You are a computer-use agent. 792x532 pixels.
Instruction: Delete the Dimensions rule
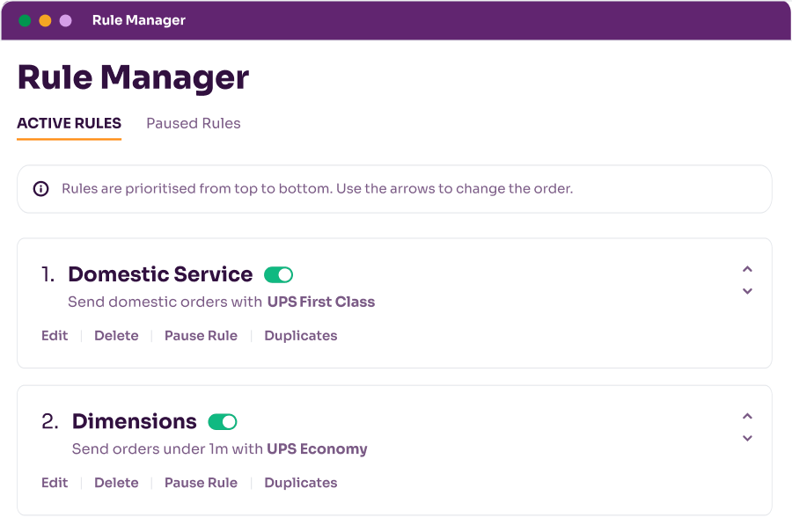[x=116, y=483]
